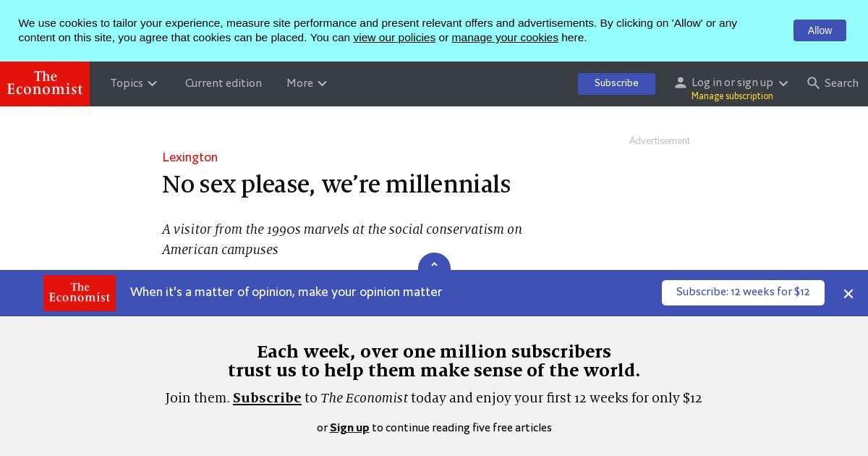Screen dimensions: 868x456
Task: Open the Topics menu item
Action: pyautogui.click(x=127, y=83)
